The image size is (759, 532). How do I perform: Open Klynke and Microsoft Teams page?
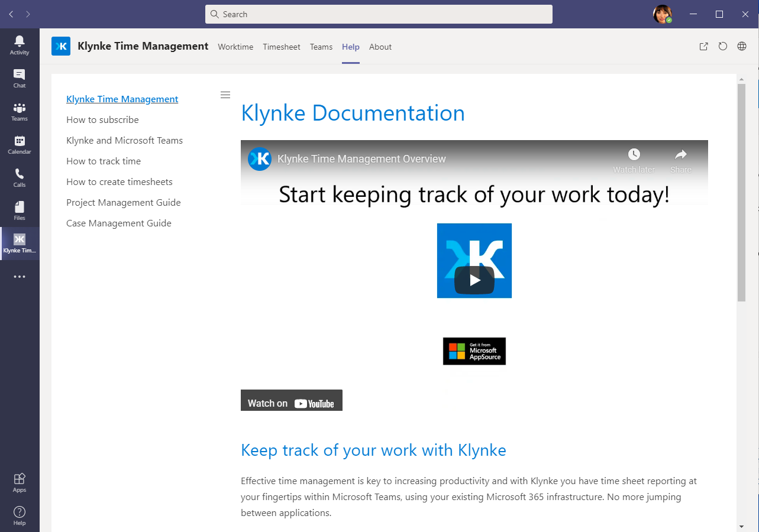click(124, 140)
